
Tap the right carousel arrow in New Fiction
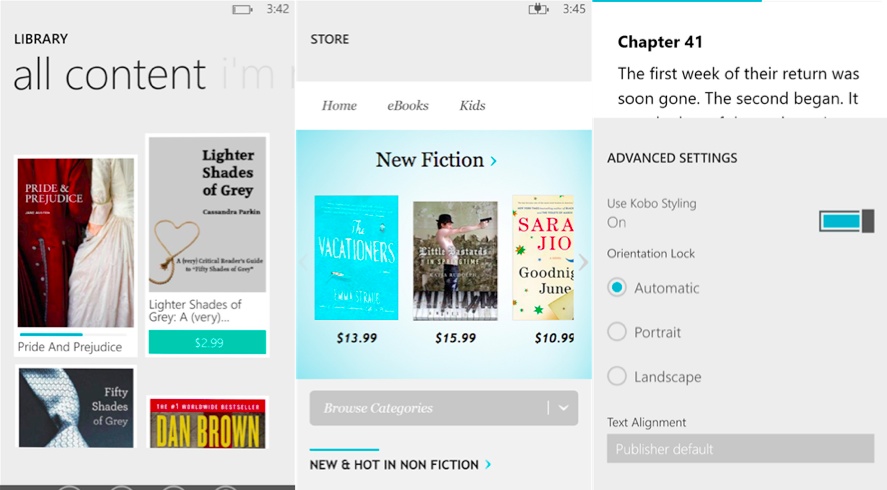click(x=583, y=262)
